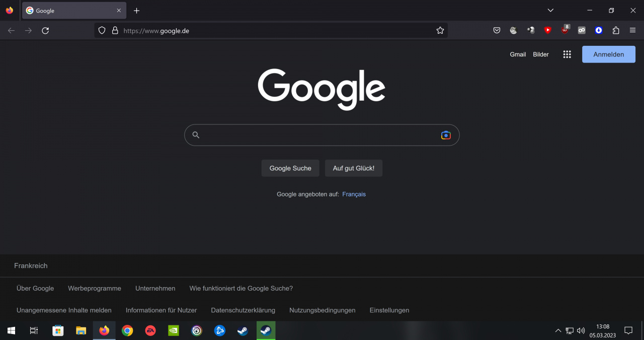The width and height of the screenshot is (644, 340).
Task: Open Über Google footer link
Action: coord(35,289)
